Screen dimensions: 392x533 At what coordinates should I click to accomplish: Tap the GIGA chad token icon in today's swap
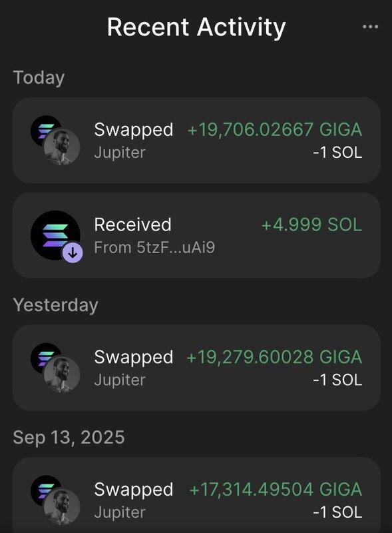(x=62, y=147)
